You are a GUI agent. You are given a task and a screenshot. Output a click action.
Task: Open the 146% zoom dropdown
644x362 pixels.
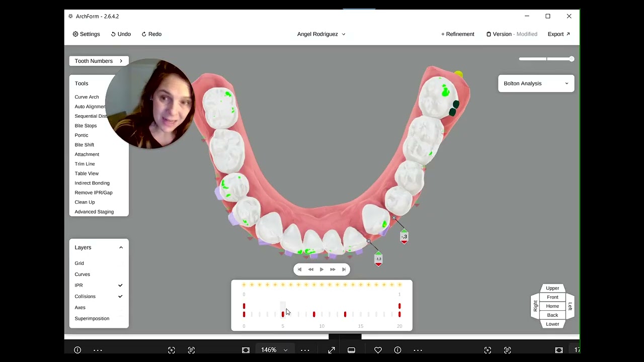tap(274, 350)
